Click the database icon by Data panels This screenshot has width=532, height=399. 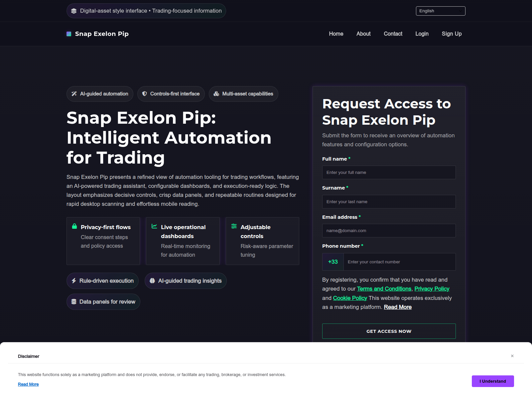click(x=74, y=302)
